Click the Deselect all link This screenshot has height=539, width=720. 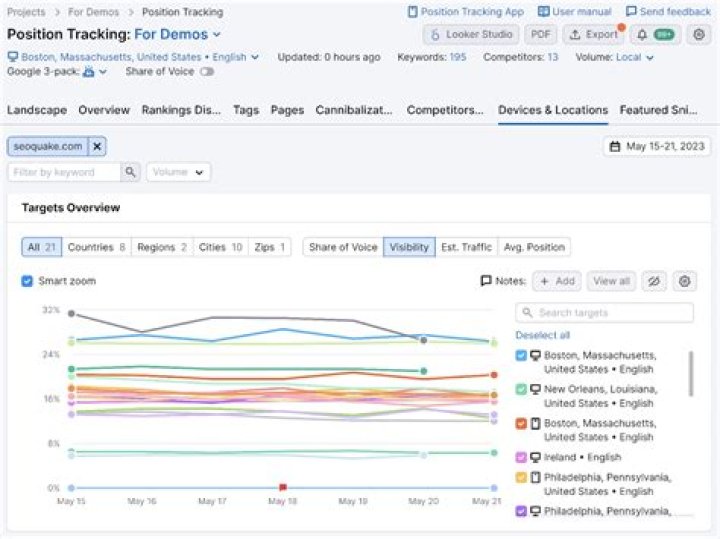click(x=543, y=335)
